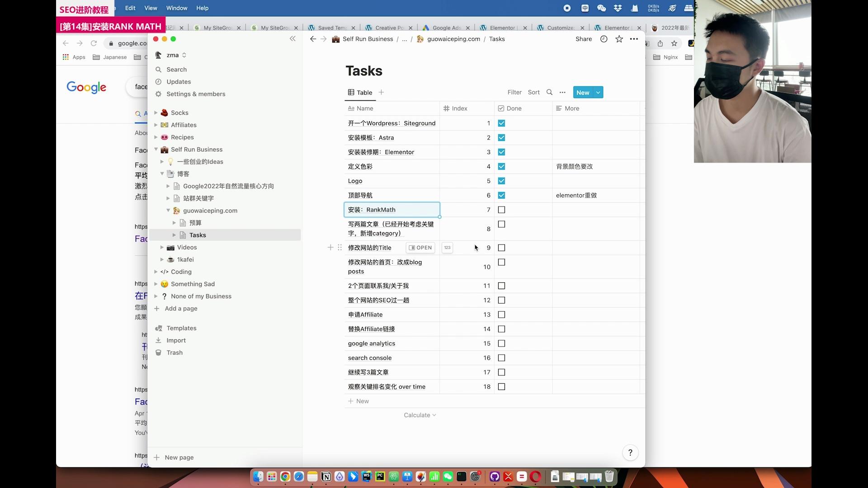Viewport: 868px width, 488px height.
Task: Open WeChat from the Dock
Action: [448, 476]
